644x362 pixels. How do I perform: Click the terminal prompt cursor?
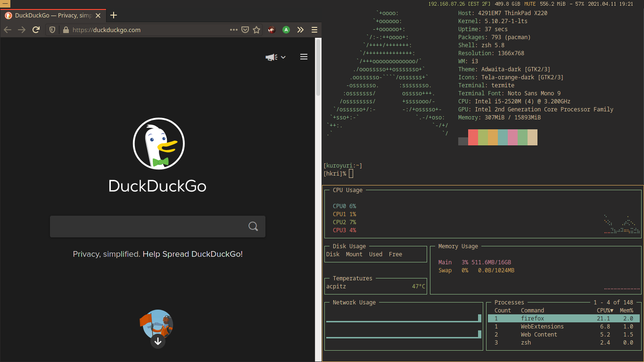click(351, 174)
